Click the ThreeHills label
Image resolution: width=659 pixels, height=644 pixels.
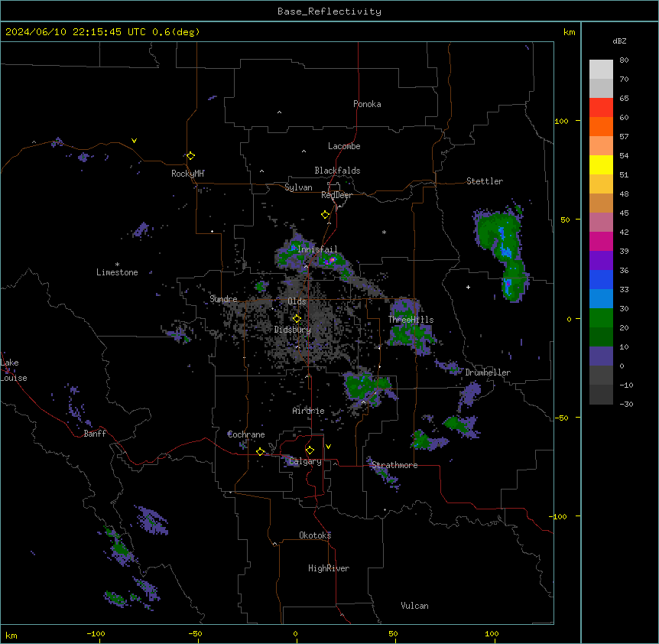point(411,320)
